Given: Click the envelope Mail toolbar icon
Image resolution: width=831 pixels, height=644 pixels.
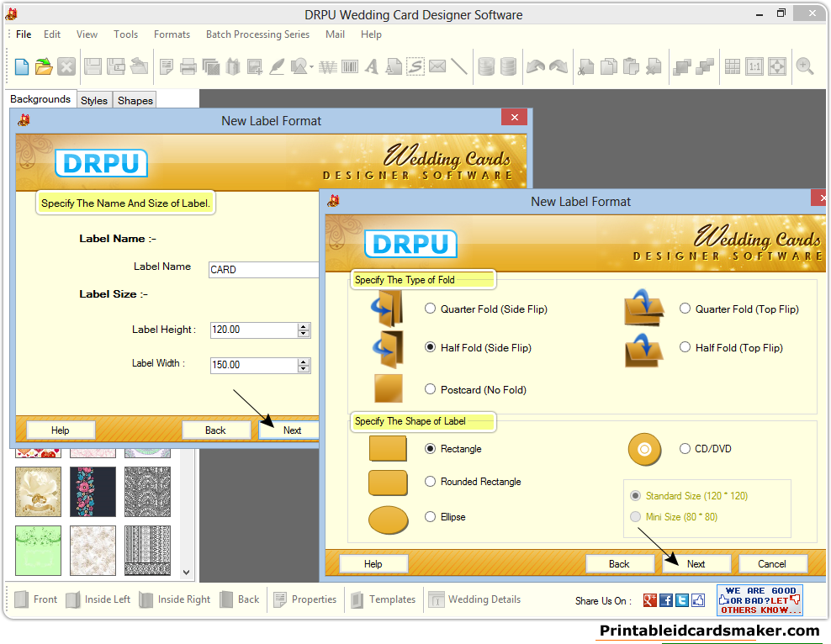Looking at the screenshot, I should click(x=437, y=66).
